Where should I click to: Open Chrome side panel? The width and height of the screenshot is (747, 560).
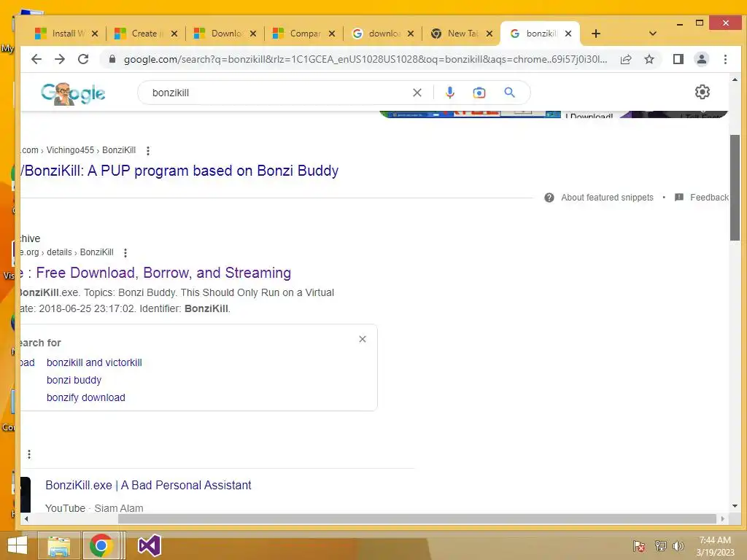click(x=678, y=59)
